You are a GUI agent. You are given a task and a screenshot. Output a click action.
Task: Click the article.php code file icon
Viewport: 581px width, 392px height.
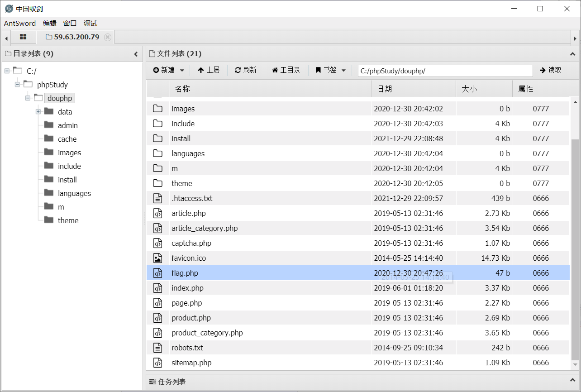(157, 213)
